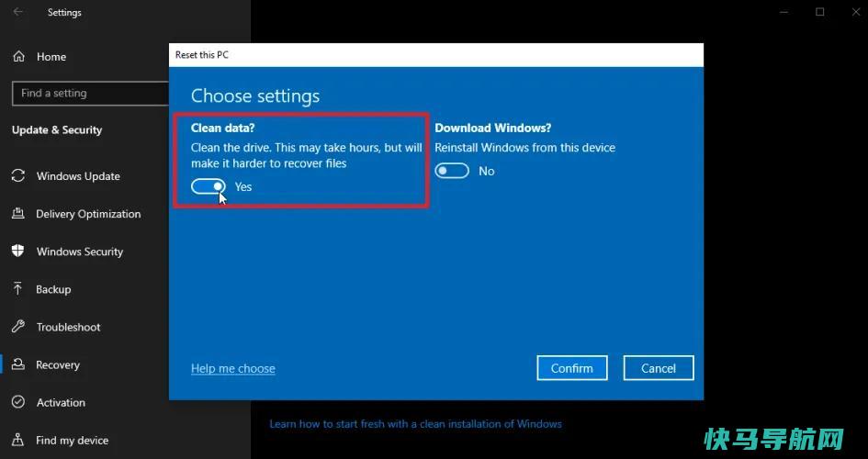Click the Home house icon
The height and width of the screenshot is (459, 868).
[18, 56]
